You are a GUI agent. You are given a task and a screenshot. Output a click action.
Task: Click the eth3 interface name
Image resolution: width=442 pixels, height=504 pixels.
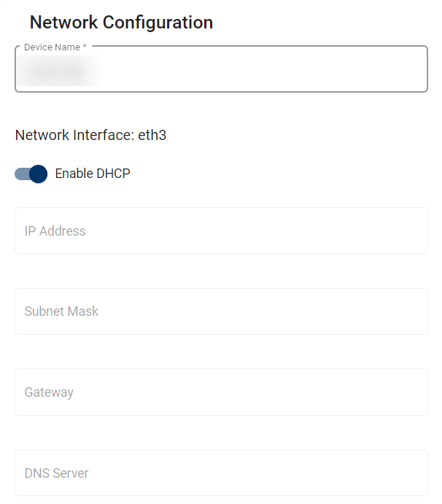coord(152,135)
